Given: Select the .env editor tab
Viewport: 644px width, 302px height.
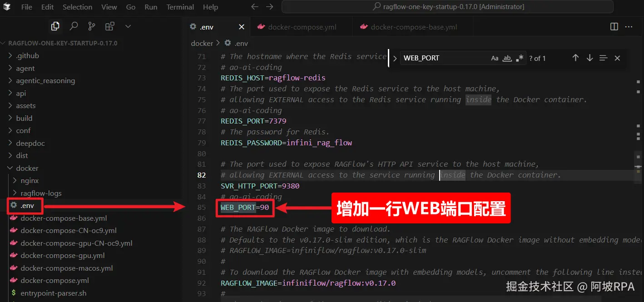Looking at the screenshot, I should coord(217,27).
